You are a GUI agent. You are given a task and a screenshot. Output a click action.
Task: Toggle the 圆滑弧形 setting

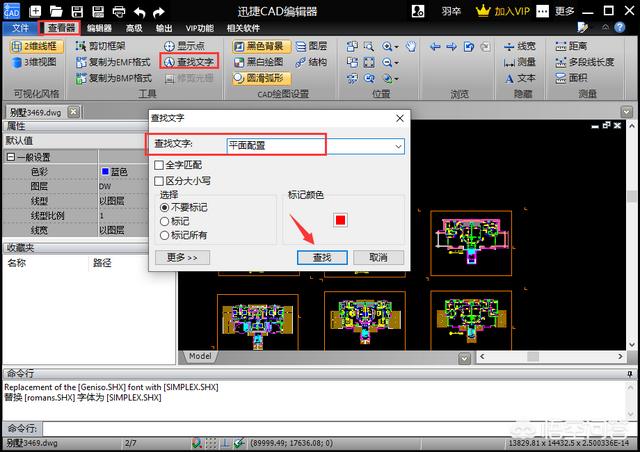261,78
